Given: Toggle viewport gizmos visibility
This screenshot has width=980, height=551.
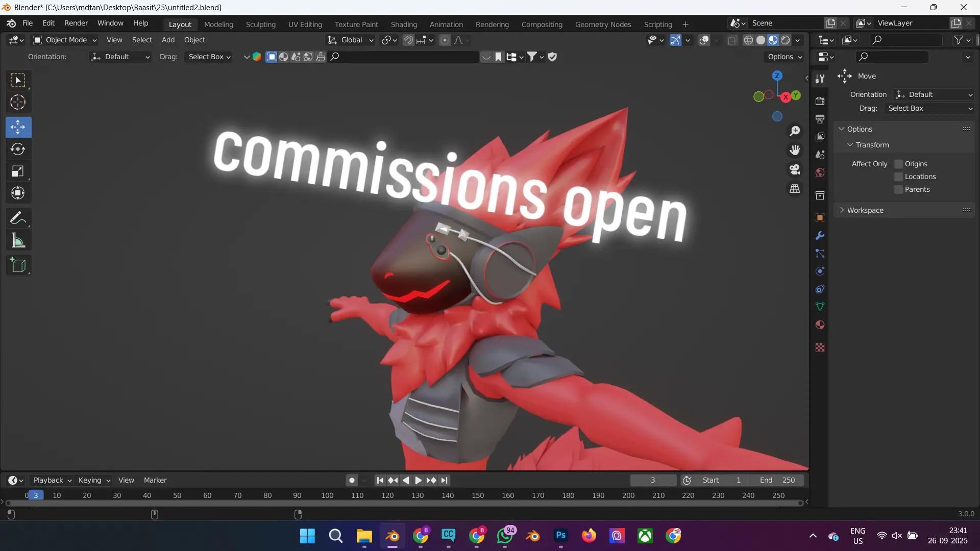Looking at the screenshot, I should click(x=675, y=40).
